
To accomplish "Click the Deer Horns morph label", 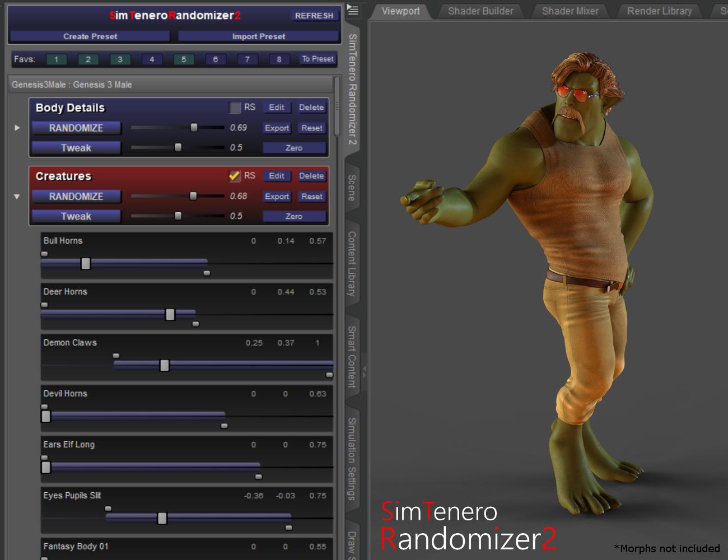I will [65, 292].
